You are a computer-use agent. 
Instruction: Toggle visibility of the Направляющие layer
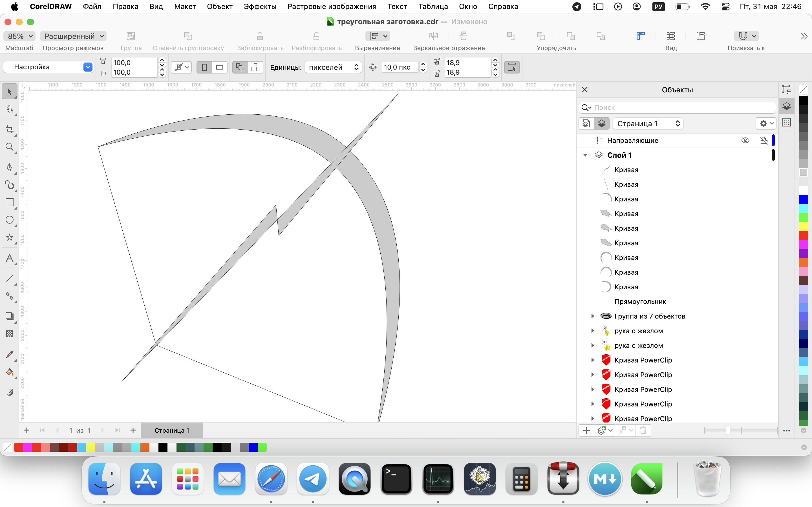tap(745, 140)
